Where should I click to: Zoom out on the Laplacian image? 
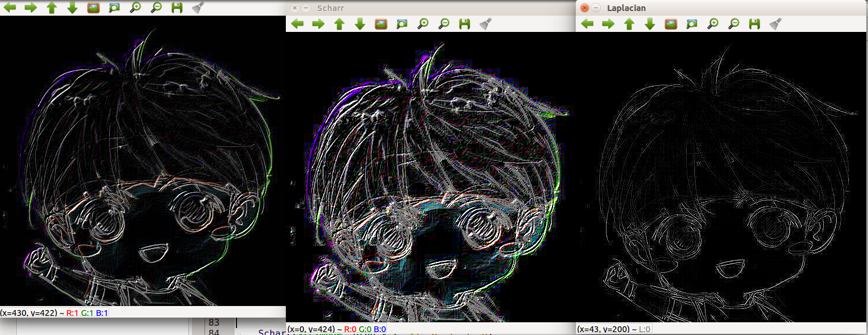click(734, 24)
